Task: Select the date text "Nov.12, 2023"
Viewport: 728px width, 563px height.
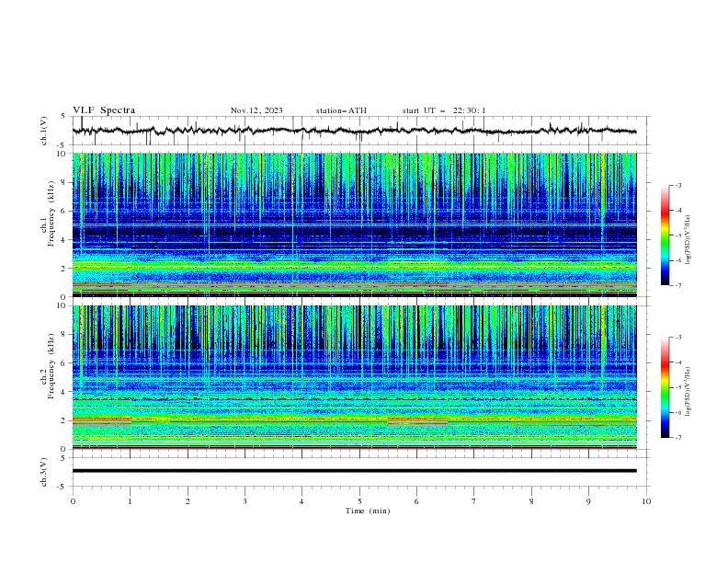Action: (256, 110)
